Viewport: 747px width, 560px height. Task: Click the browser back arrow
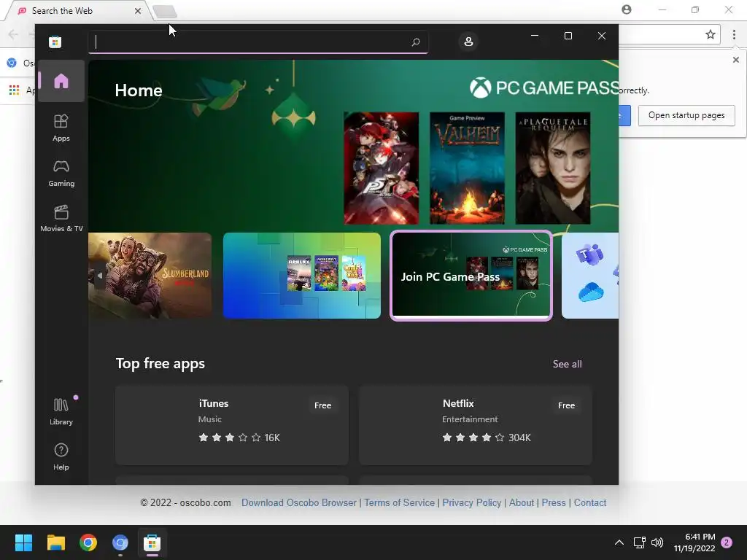(x=13, y=34)
